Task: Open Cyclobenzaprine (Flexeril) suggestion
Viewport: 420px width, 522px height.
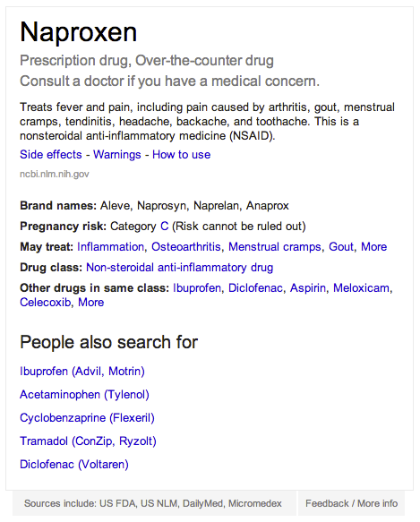Action: click(x=87, y=418)
